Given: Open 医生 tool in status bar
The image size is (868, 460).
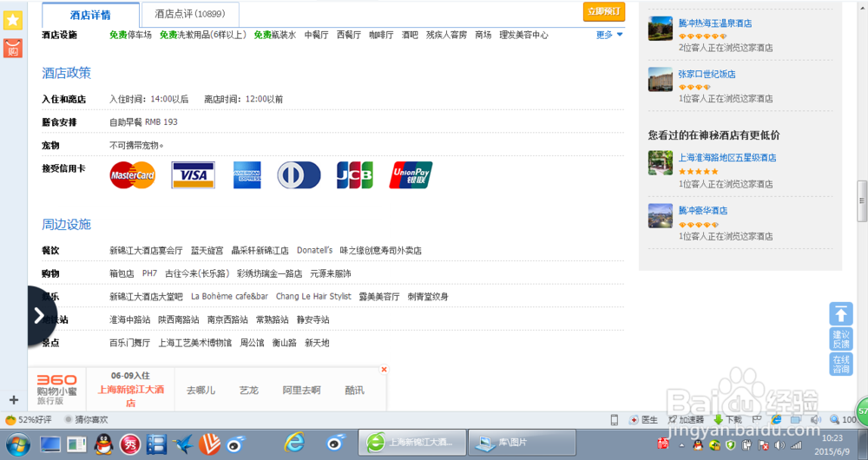Looking at the screenshot, I should click(x=642, y=420).
